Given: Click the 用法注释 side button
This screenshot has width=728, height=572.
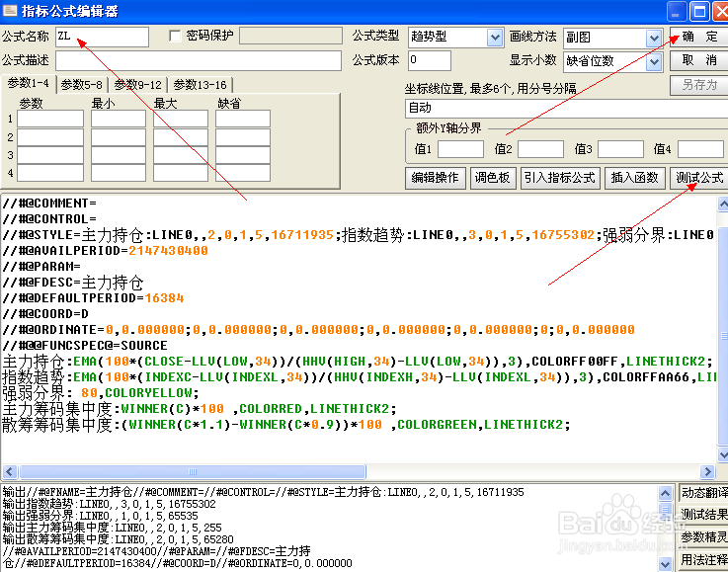Looking at the screenshot, I should point(704,560).
